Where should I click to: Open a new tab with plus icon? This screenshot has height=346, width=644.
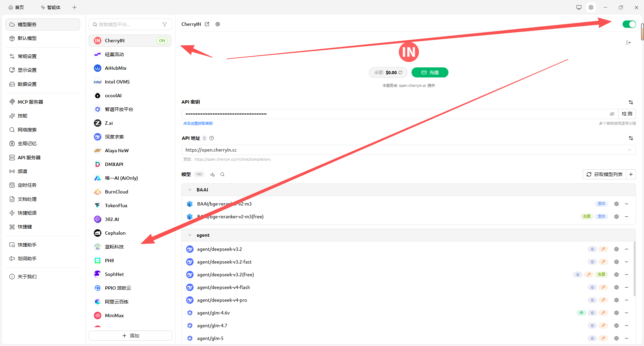pos(74,7)
